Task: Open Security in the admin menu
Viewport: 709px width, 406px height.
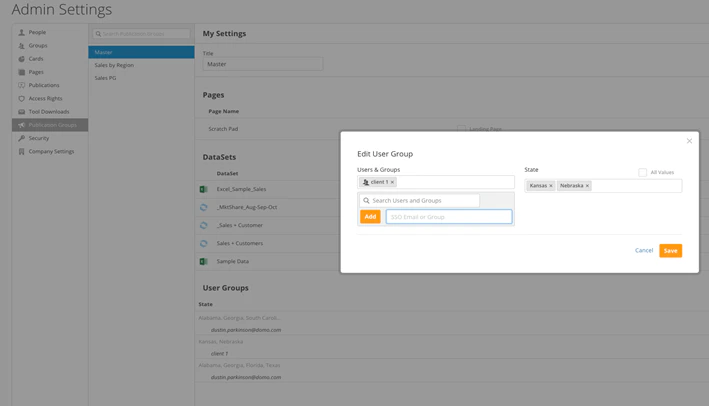Action: coord(39,138)
